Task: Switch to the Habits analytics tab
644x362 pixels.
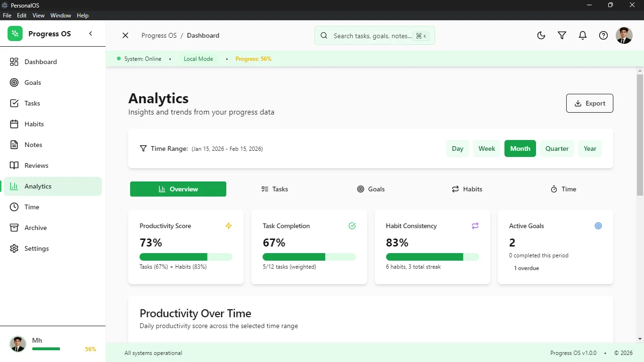Action: (x=467, y=189)
